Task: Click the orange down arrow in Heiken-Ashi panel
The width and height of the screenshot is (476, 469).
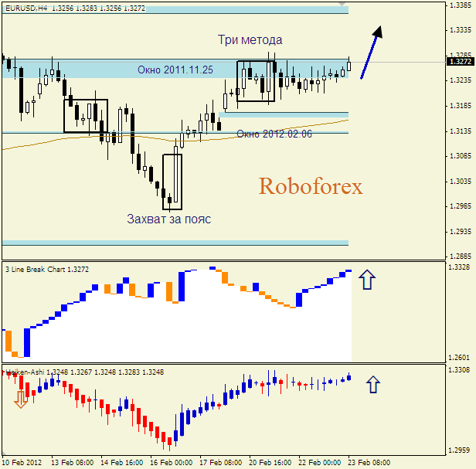Action: click(21, 398)
